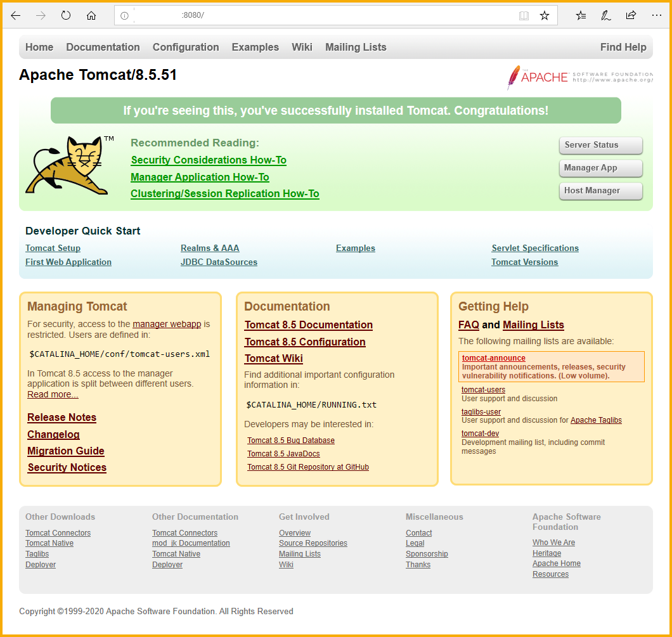Open Security Considerations How-To link
Screen dimensions: 672x637
click(209, 160)
